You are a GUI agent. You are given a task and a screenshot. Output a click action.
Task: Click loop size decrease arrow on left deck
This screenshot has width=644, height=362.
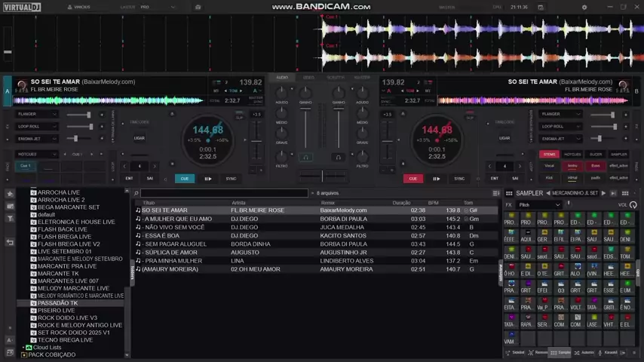[x=125, y=166]
